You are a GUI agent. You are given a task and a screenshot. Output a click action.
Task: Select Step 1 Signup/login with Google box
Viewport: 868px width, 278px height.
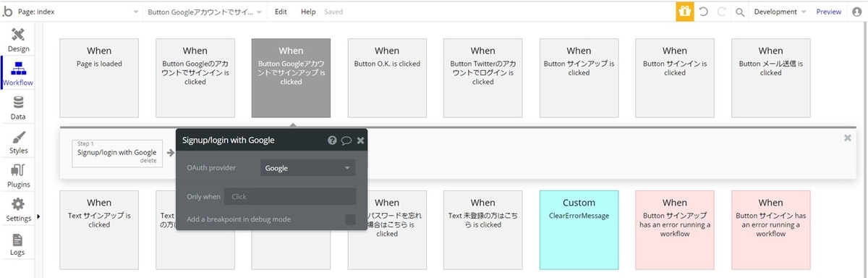point(116,153)
